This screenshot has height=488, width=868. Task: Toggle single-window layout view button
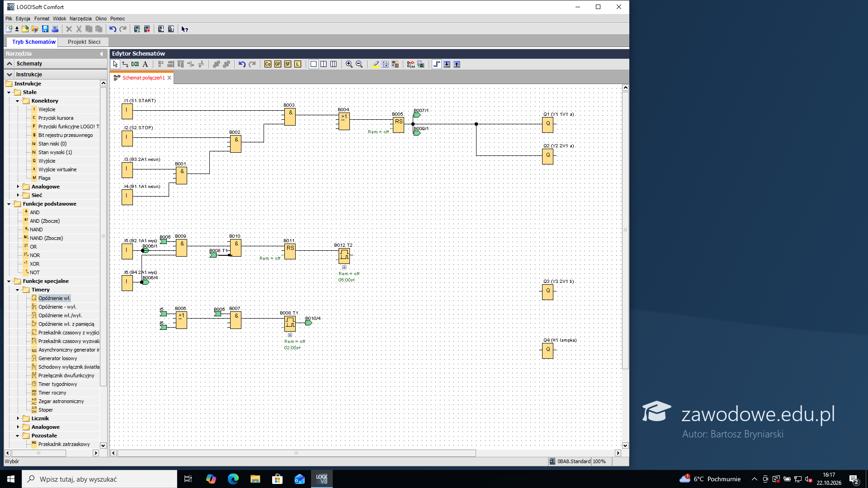click(x=313, y=64)
